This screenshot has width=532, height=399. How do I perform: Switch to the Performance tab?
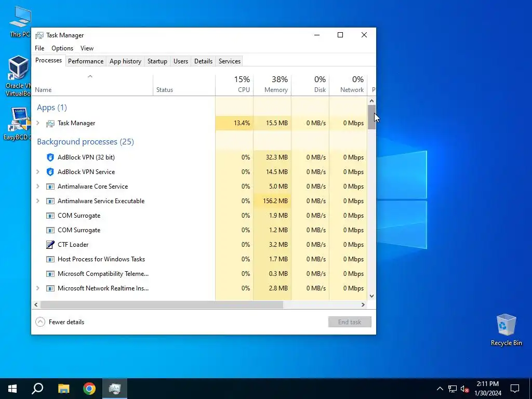[x=86, y=61]
